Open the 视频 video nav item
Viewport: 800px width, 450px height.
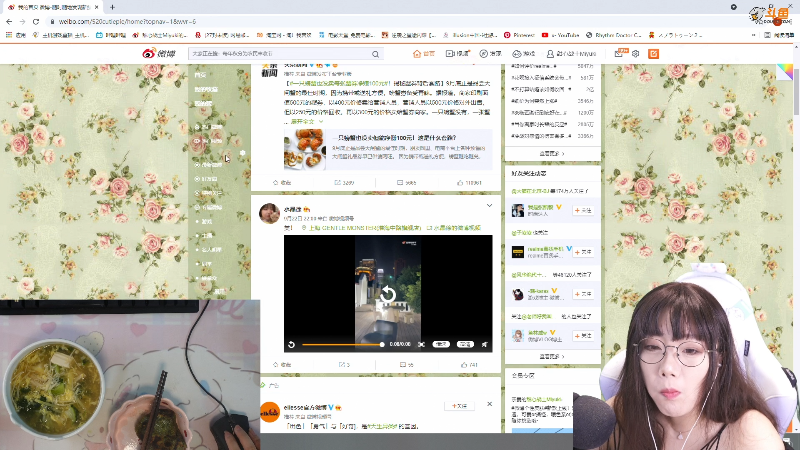pyautogui.click(x=457, y=54)
